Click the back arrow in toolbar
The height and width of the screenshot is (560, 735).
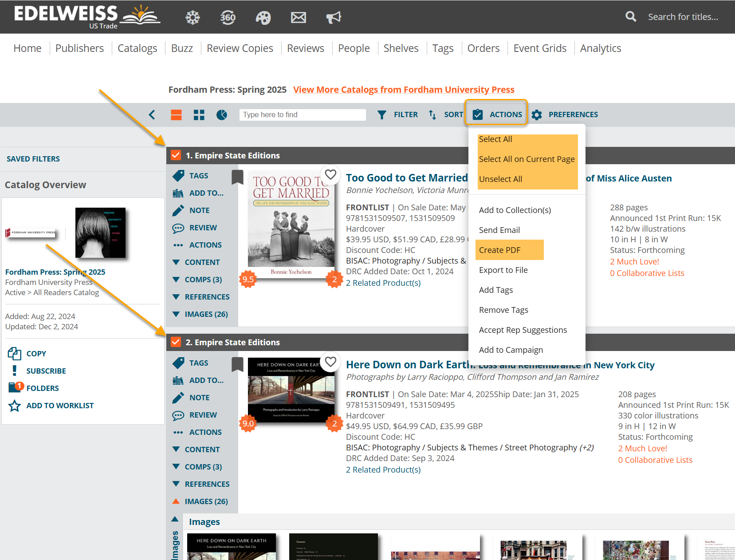(152, 115)
